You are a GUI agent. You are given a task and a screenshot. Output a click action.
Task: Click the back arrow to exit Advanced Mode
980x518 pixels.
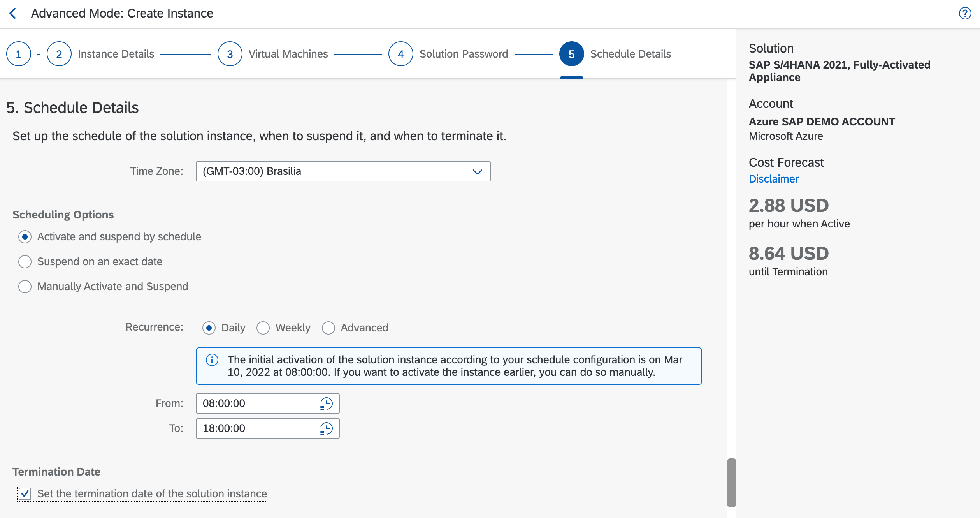click(x=13, y=13)
